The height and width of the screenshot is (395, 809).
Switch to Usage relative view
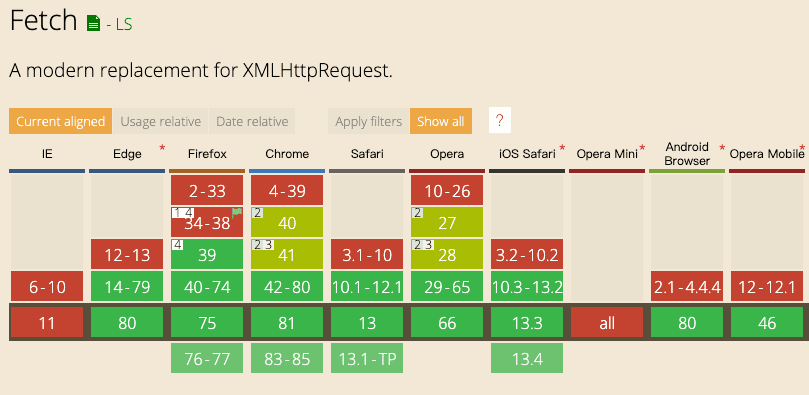pos(160,121)
